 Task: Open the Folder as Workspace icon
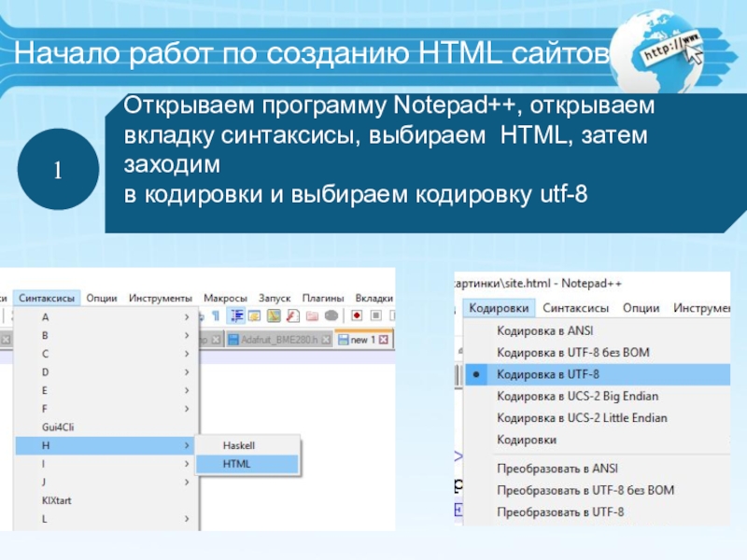tap(312, 315)
